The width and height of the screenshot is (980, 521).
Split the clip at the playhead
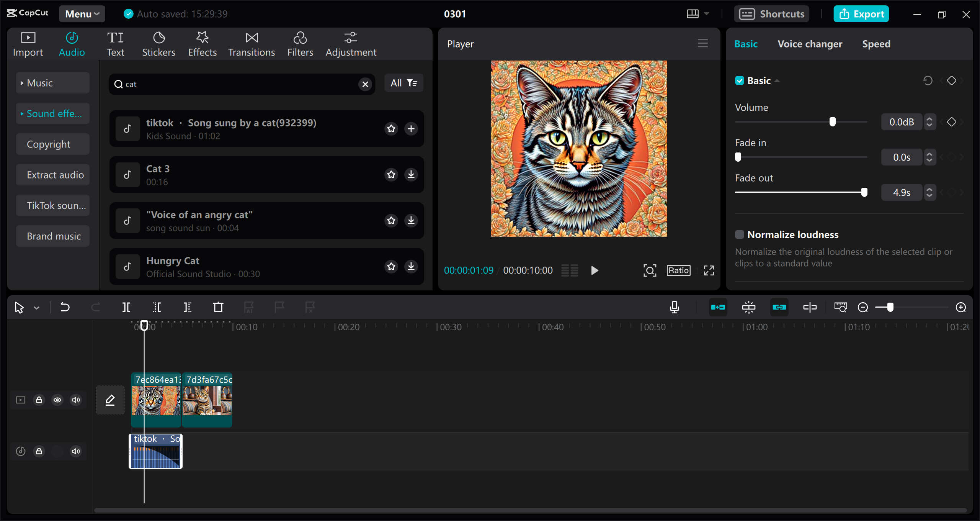pos(126,307)
